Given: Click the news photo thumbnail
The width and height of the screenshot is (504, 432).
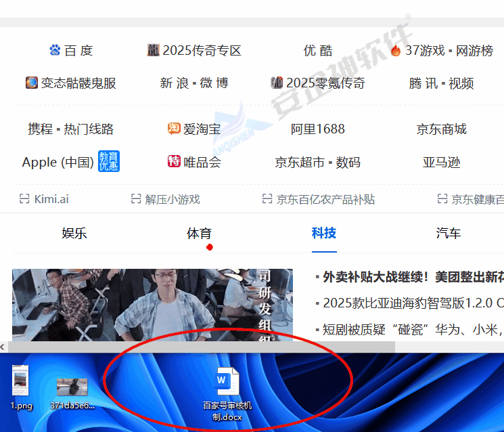Looking at the screenshot, I should (x=152, y=305).
